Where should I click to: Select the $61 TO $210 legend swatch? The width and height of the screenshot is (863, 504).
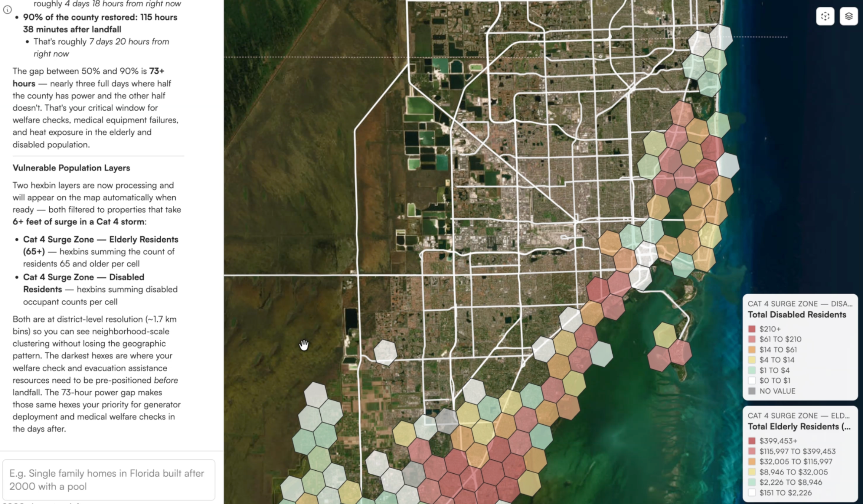752,339
